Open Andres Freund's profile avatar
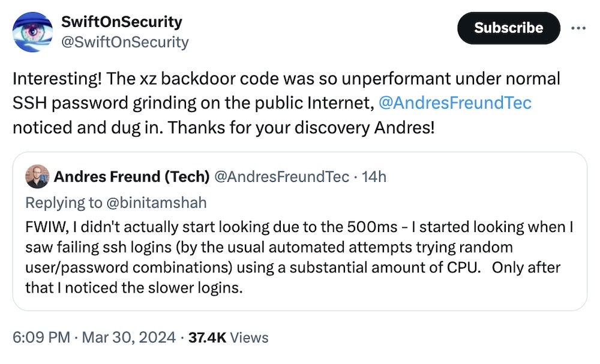 (37, 176)
